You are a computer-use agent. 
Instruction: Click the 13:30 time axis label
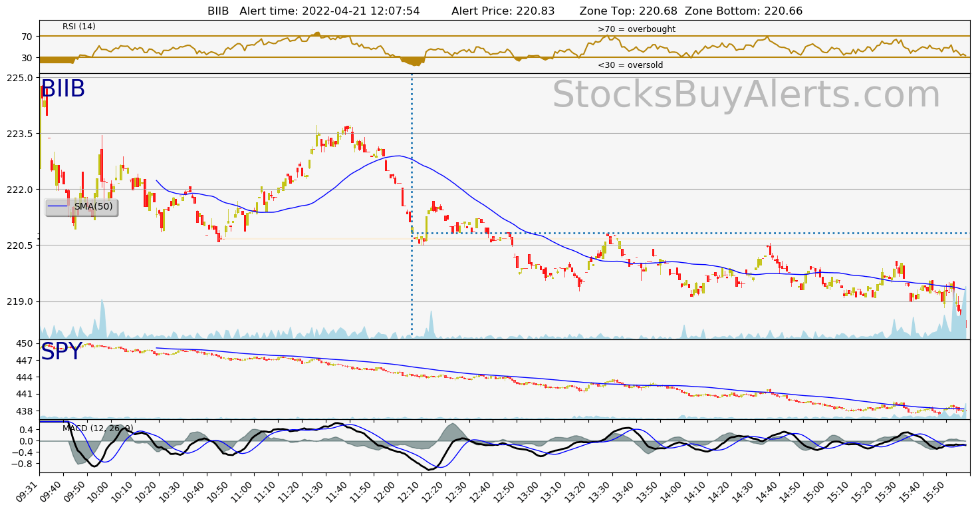click(603, 490)
